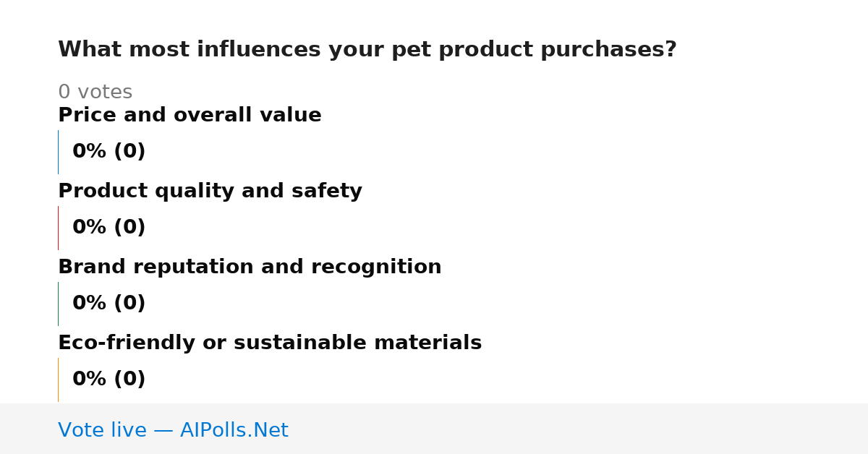Click the blue bar for Price option
Screen dimensions: 868x454
(58, 152)
